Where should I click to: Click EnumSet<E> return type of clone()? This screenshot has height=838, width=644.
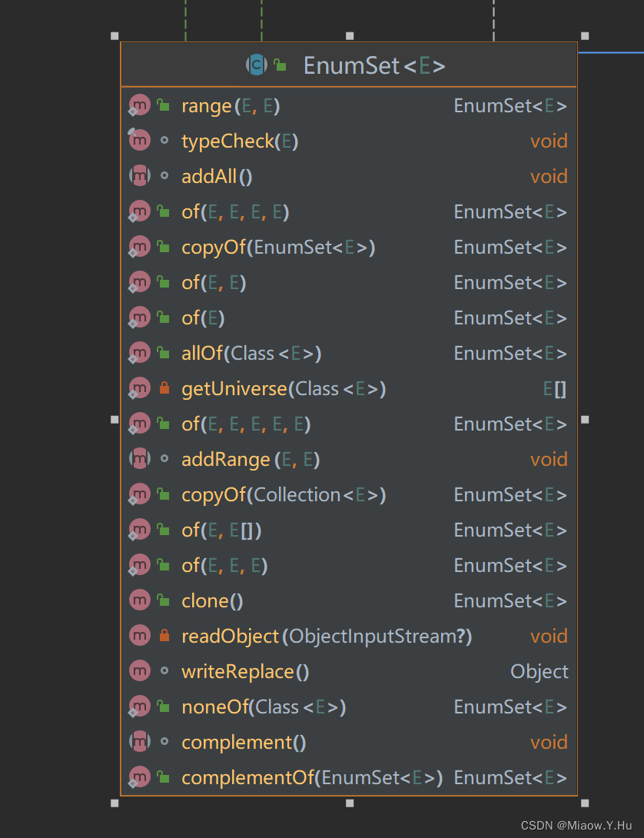[510, 602]
